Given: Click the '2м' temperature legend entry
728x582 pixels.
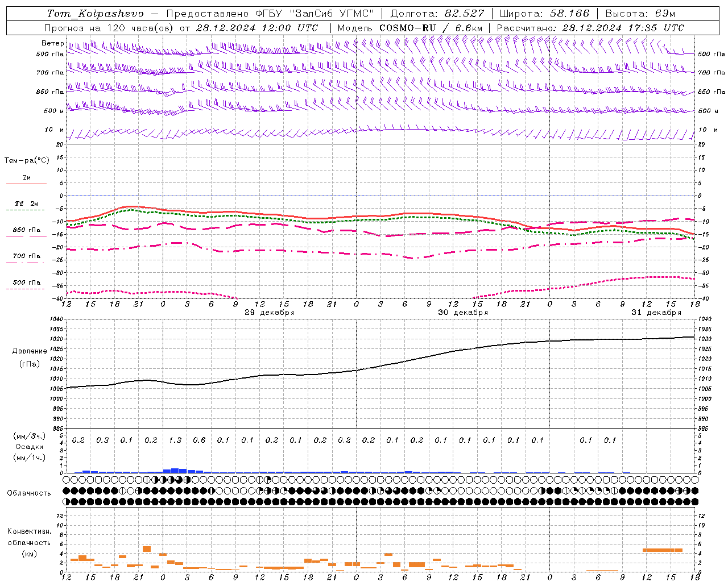Looking at the screenshot, I should tap(27, 178).
